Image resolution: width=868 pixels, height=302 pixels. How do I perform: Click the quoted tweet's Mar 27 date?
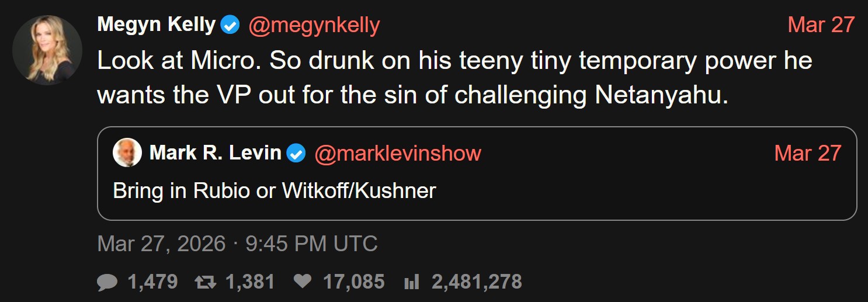point(807,153)
